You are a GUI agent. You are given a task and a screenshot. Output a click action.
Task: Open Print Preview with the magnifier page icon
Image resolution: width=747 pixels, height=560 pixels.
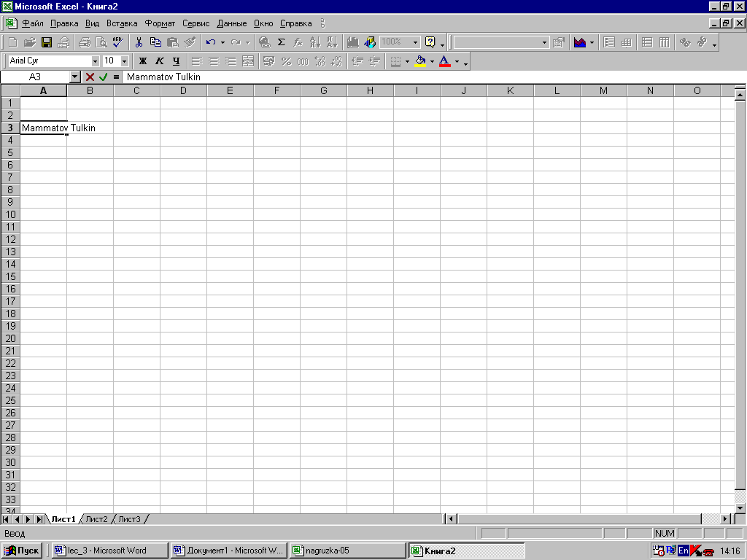coord(101,42)
